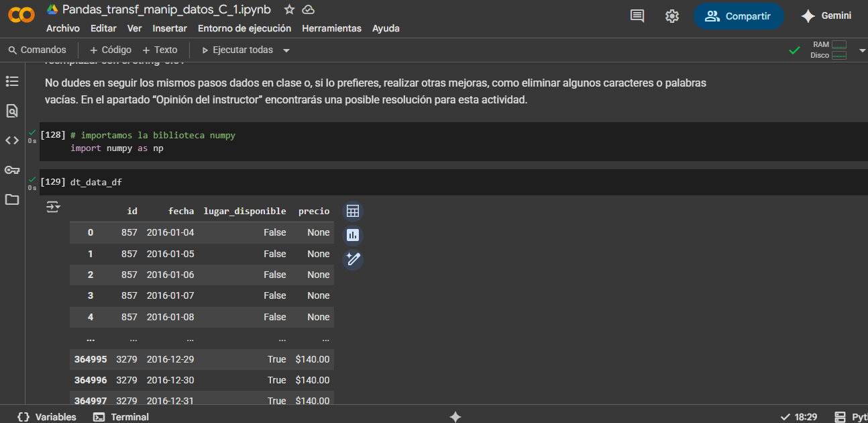Click the green connected checkmark icon
Image resolution: width=868 pixels, height=423 pixels.
794,50
